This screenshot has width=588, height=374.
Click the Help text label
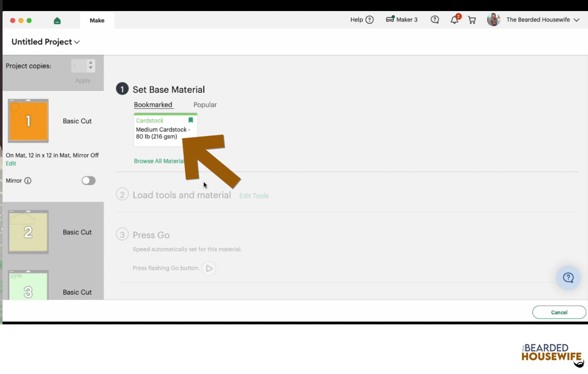tap(356, 20)
